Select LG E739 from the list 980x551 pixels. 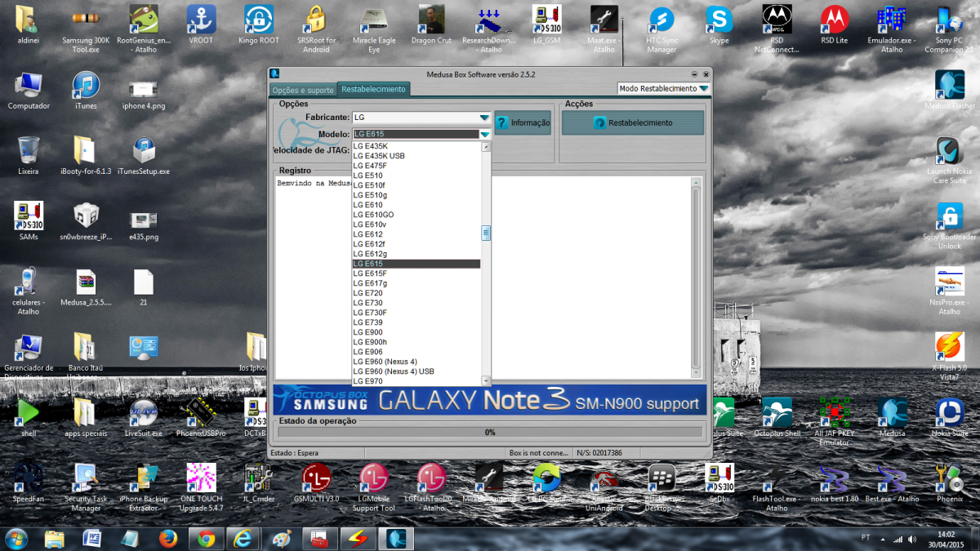click(x=416, y=322)
